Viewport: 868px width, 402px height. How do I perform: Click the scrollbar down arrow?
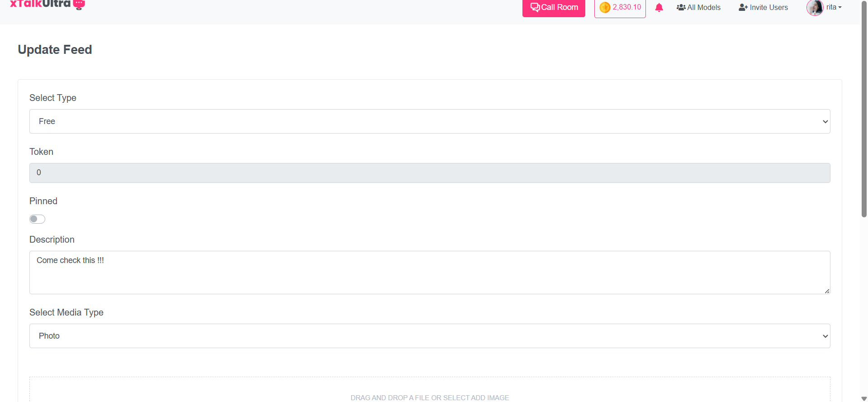(x=864, y=398)
